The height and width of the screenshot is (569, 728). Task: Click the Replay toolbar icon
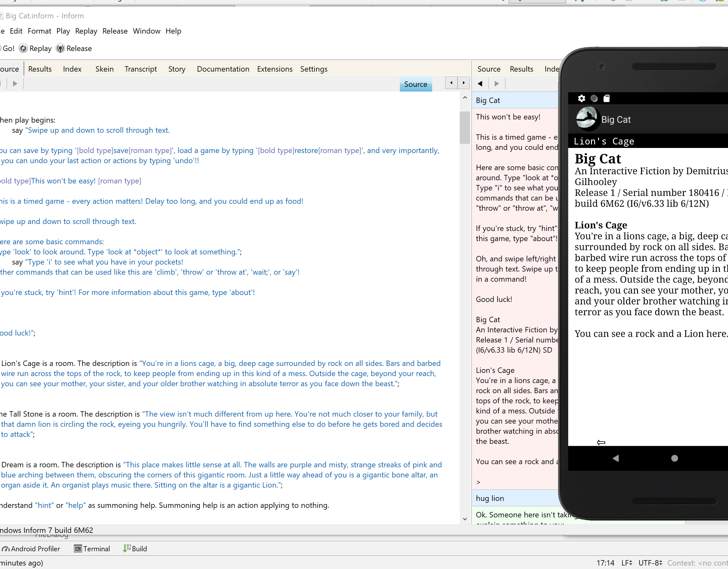pos(23,48)
